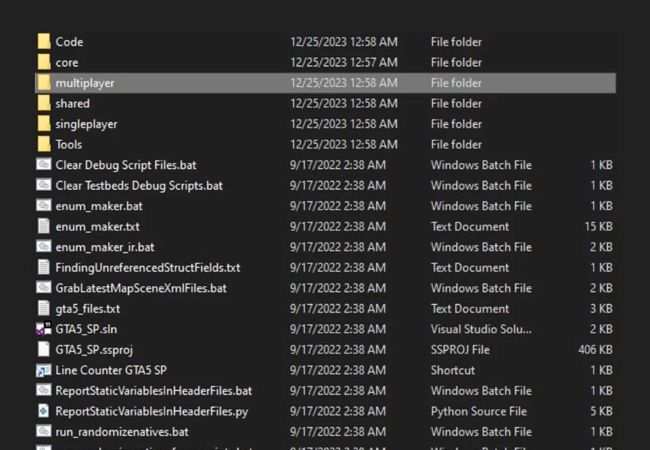The image size is (650, 450).
Task: Select the Code folder name
Action: coord(69,42)
